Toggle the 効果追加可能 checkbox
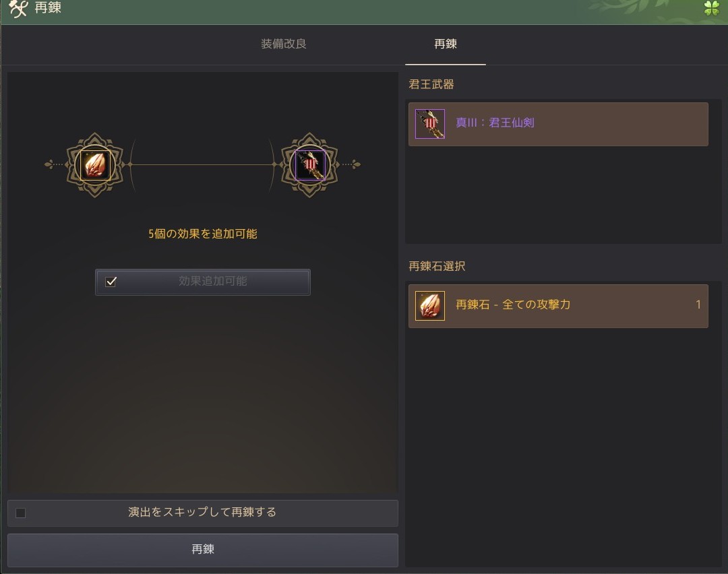This screenshot has width=728, height=574. tap(111, 282)
